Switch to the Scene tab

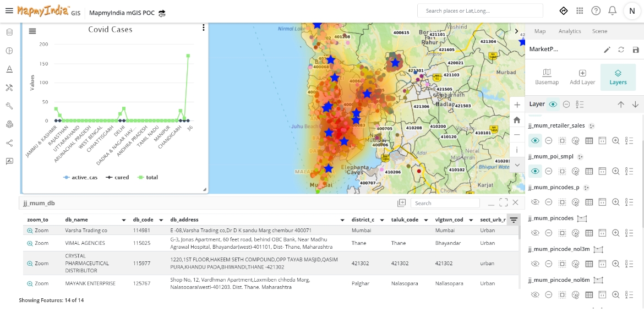(x=599, y=31)
